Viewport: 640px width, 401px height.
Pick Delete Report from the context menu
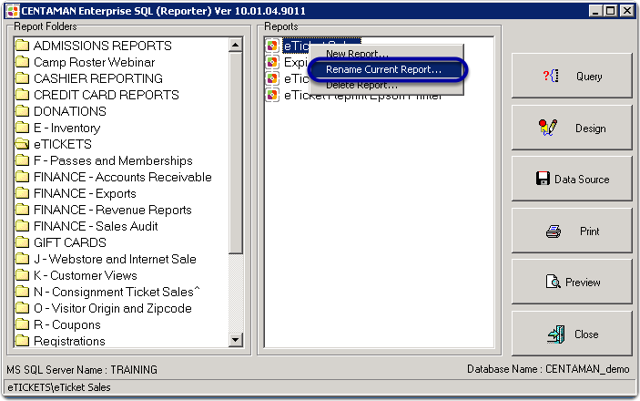[362, 86]
